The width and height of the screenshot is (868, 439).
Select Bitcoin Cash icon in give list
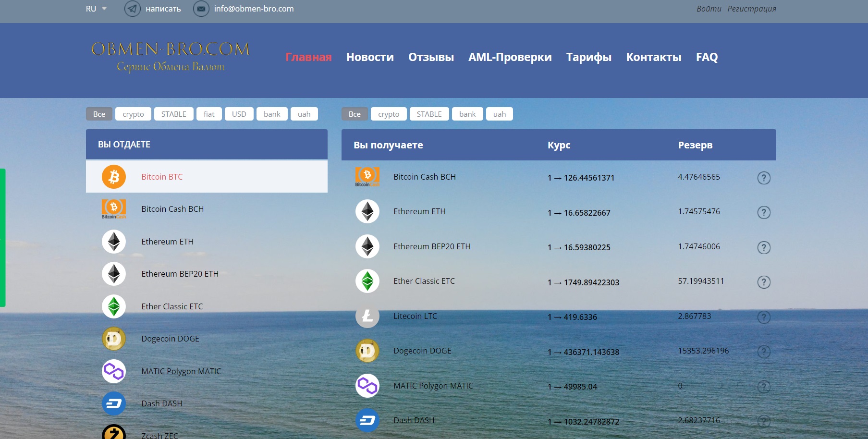114,209
